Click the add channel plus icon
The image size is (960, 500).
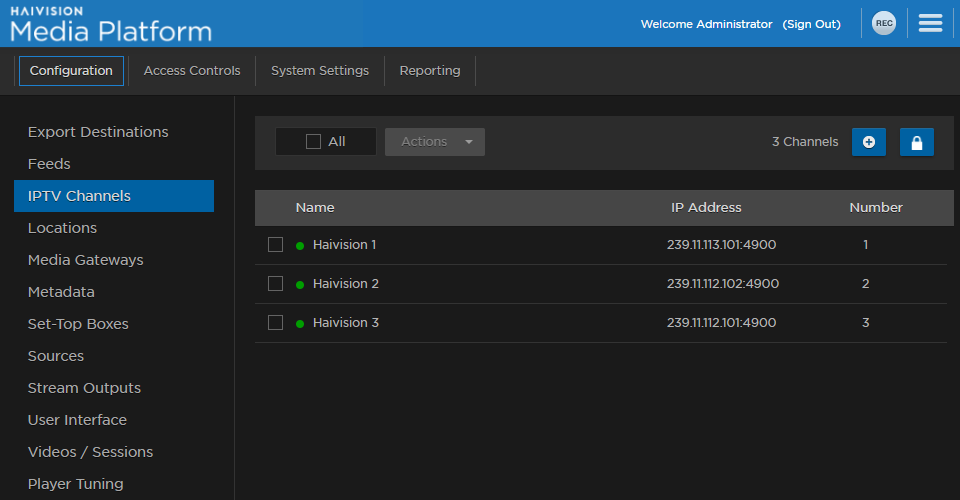click(x=868, y=142)
